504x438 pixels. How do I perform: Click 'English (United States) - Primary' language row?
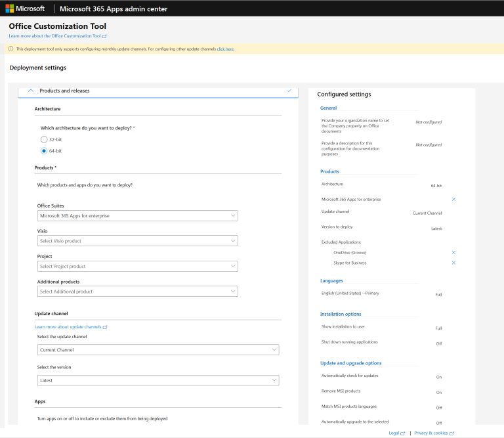click(x=350, y=294)
